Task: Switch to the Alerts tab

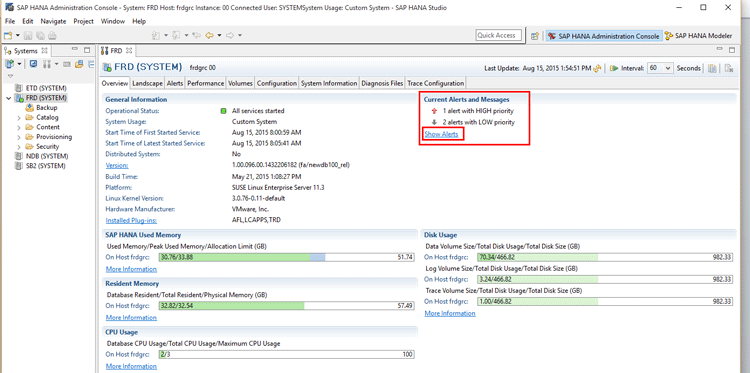Action: (175, 83)
